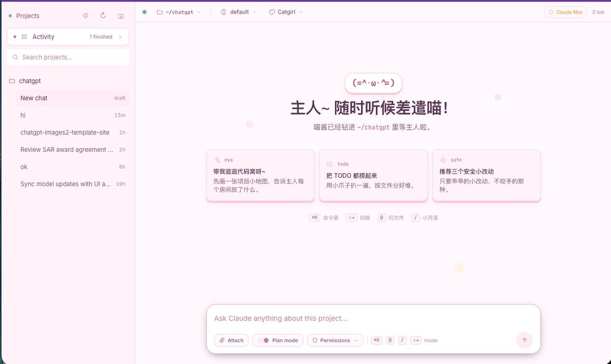The width and height of the screenshot is (611, 364).
Task: Click the ⌘K keycap in composer toolbar
Action: pyautogui.click(x=376, y=340)
